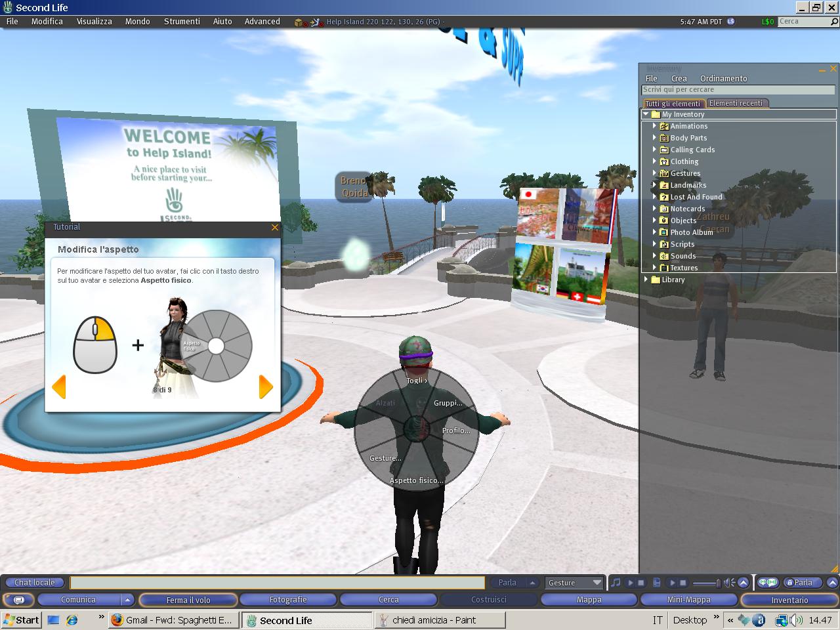Click the movie media icon
The width and height of the screenshot is (840, 630).
coord(657,582)
